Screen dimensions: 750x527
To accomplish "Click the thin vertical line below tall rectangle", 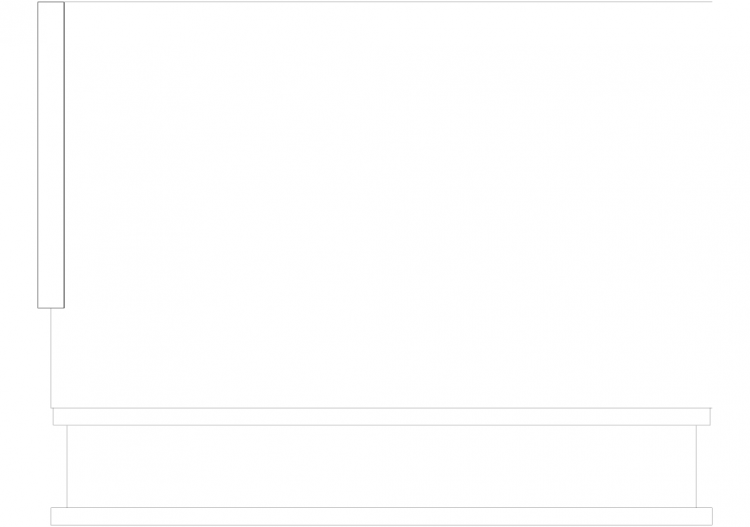I will (51, 358).
